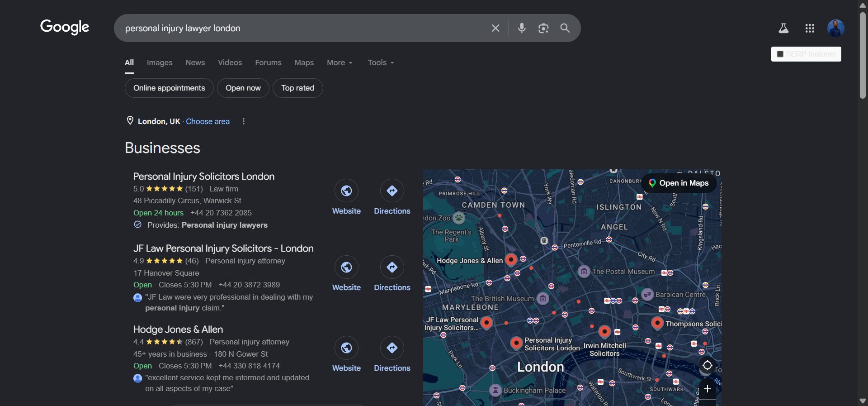
Task: Click the London, UK location text
Action: click(x=159, y=121)
